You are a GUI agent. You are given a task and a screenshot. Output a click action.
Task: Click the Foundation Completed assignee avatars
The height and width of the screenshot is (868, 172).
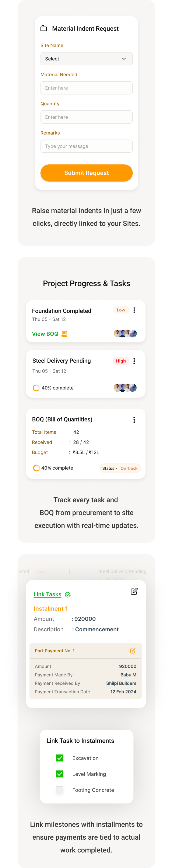[125, 334]
